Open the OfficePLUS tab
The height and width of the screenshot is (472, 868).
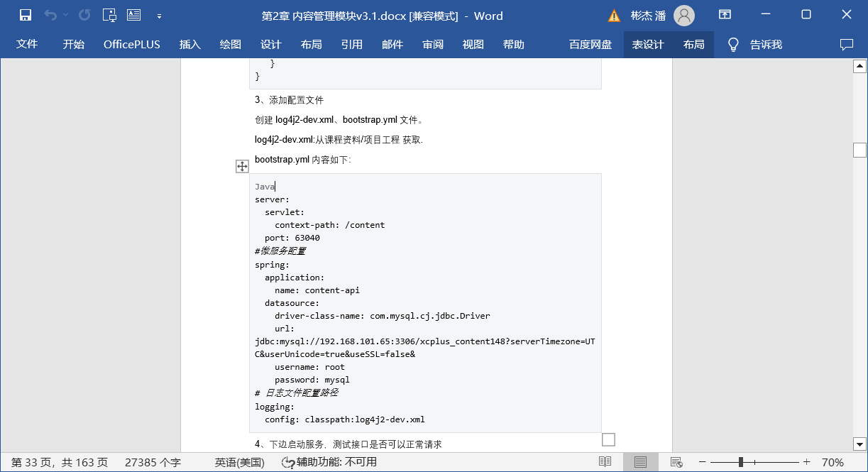[x=132, y=44]
